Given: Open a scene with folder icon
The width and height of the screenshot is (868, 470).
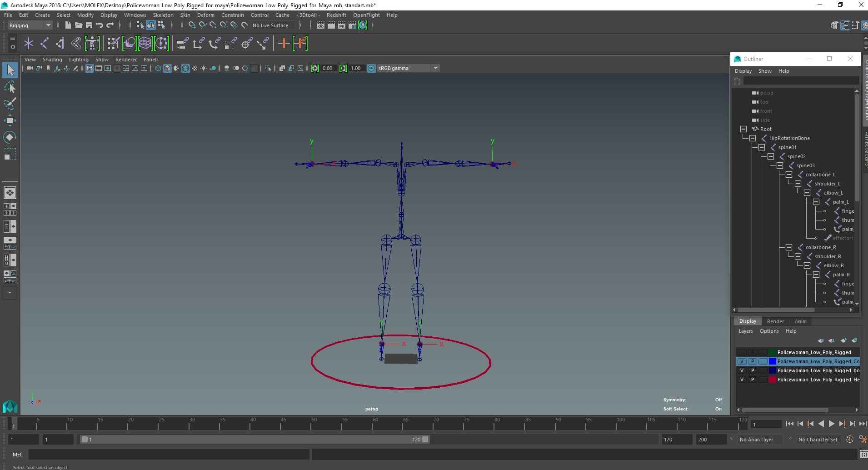Looking at the screenshot, I should coord(78,25).
